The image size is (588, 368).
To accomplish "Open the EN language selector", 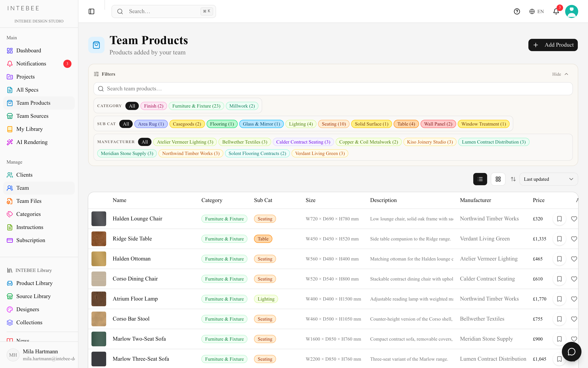I will (537, 11).
